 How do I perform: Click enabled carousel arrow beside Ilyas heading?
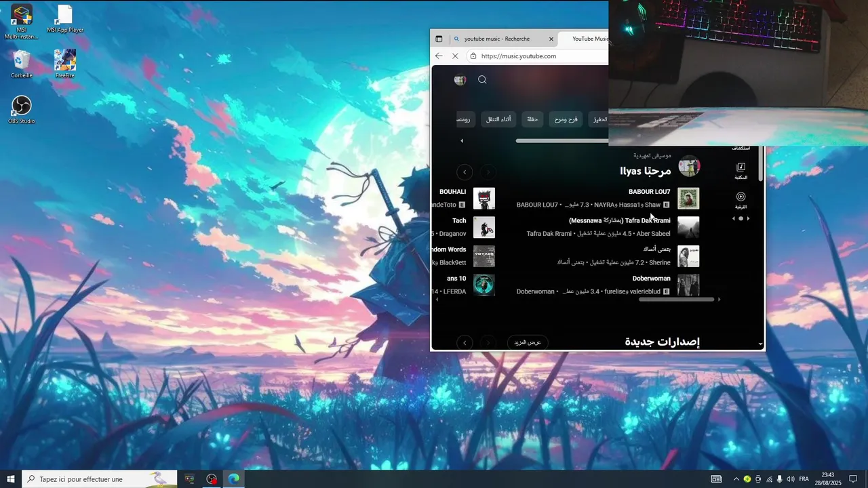[x=465, y=172]
